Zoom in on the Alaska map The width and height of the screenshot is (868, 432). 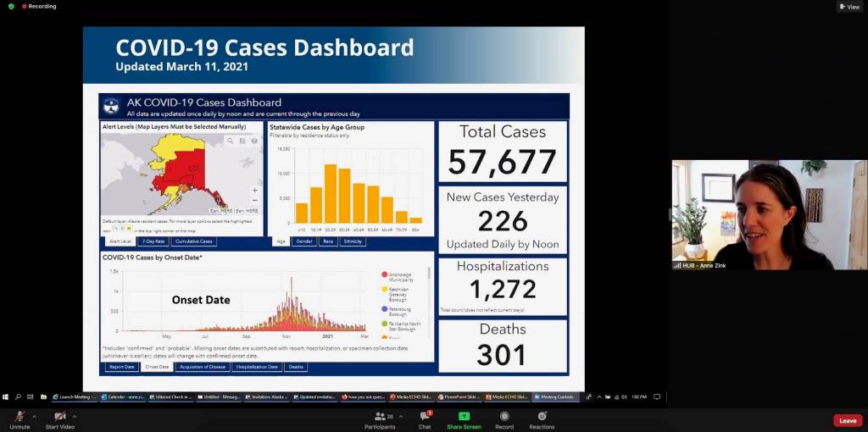(254, 191)
